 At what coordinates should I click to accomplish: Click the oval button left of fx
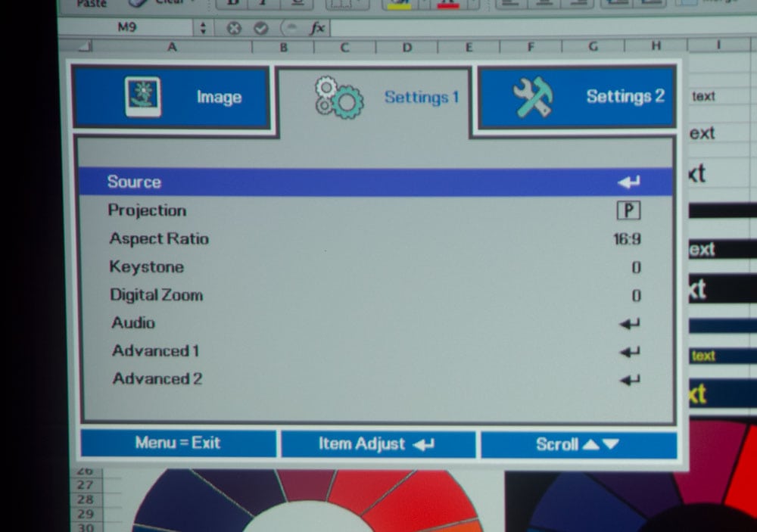coord(290,28)
